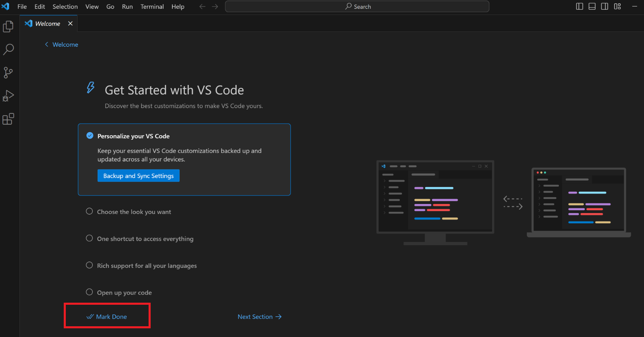
Task: Click the Get Started with VS Code heading
Action: pyautogui.click(x=174, y=90)
